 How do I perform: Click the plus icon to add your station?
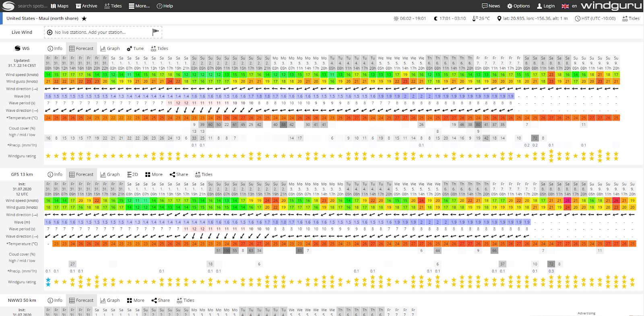click(x=50, y=32)
